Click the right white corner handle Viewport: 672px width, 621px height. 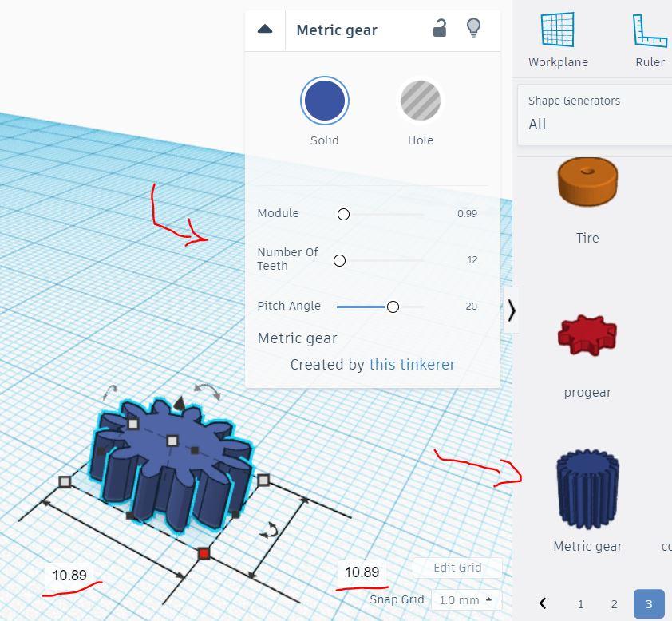tap(263, 480)
